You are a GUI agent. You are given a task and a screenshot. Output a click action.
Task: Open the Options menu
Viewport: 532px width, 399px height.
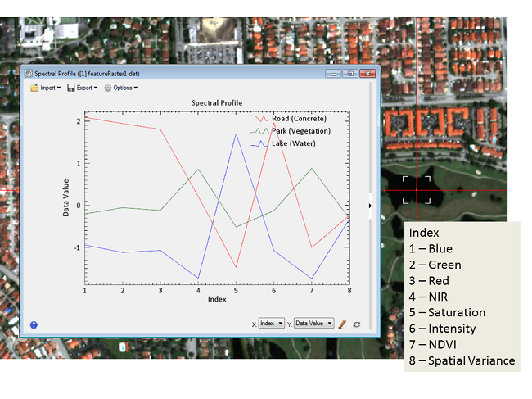pos(120,88)
